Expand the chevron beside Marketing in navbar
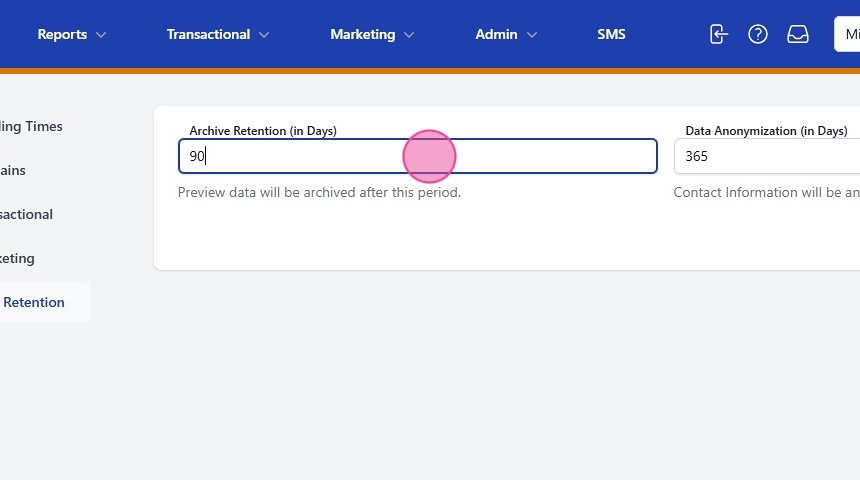Image resolution: width=860 pixels, height=480 pixels. (409, 35)
